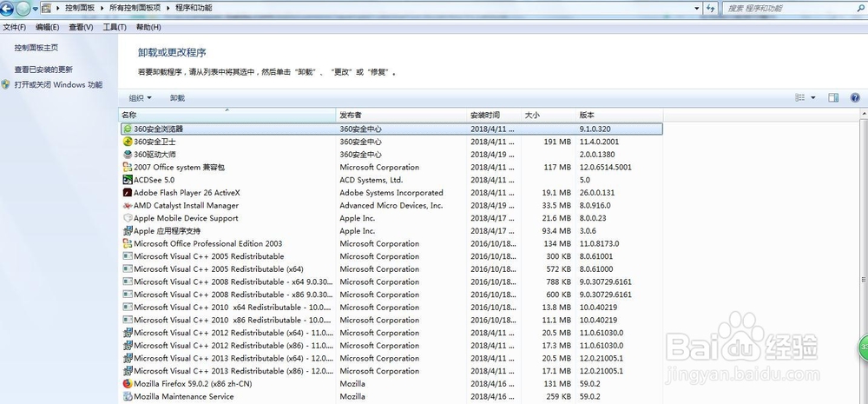This screenshot has width=868, height=404.
Task: Select the row named 360安全卫士
Action: [391, 142]
